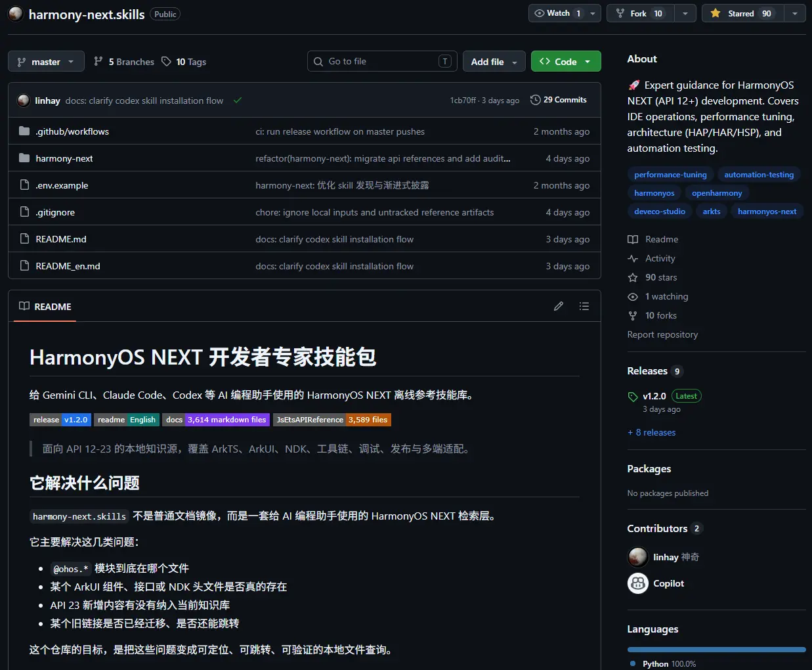This screenshot has width=812, height=670.
Task: Open the README outline list icon
Action: (584, 306)
